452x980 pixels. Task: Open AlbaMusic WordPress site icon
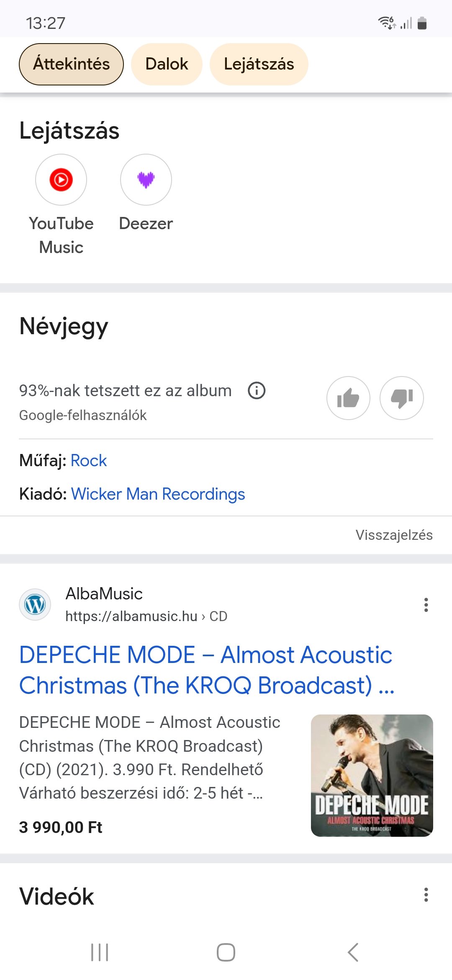[x=35, y=605]
